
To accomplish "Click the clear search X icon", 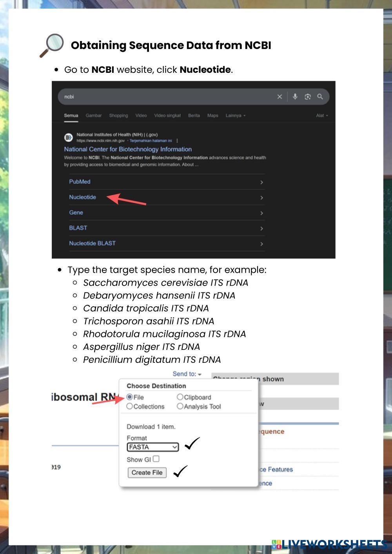I will tap(279, 97).
